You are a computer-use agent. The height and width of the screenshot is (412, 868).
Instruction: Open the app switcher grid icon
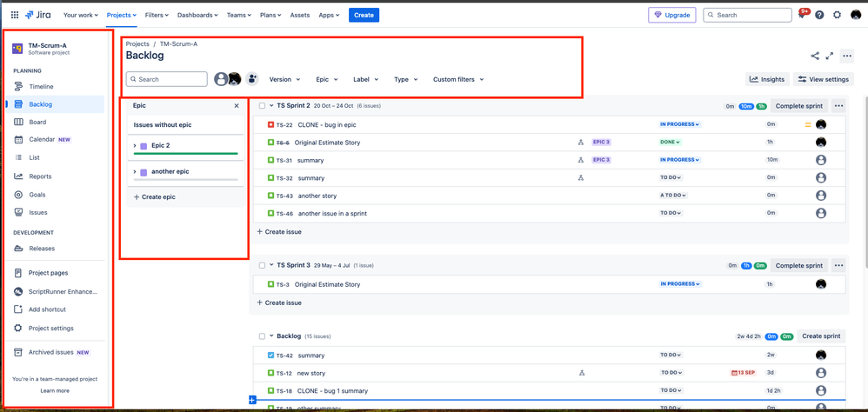point(15,15)
